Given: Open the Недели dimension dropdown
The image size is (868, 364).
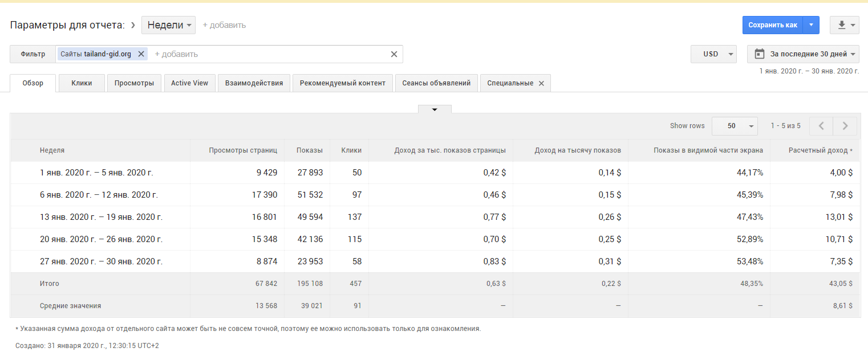Looking at the screenshot, I should [168, 25].
